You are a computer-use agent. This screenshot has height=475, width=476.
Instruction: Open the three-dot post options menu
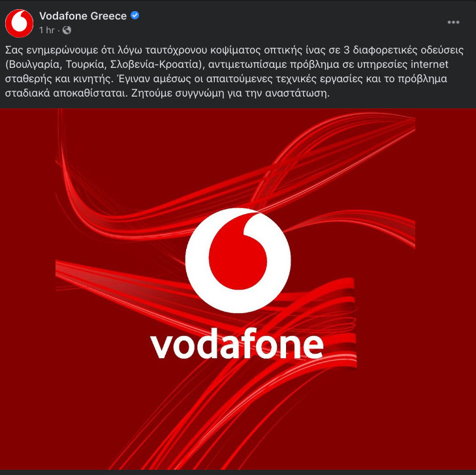[453, 22]
